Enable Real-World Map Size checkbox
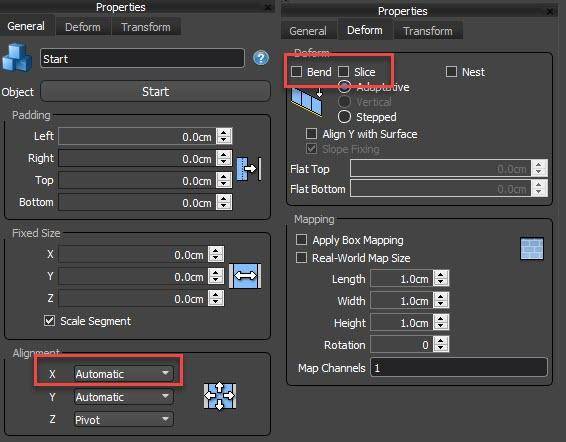566x442 pixels. coord(301,257)
